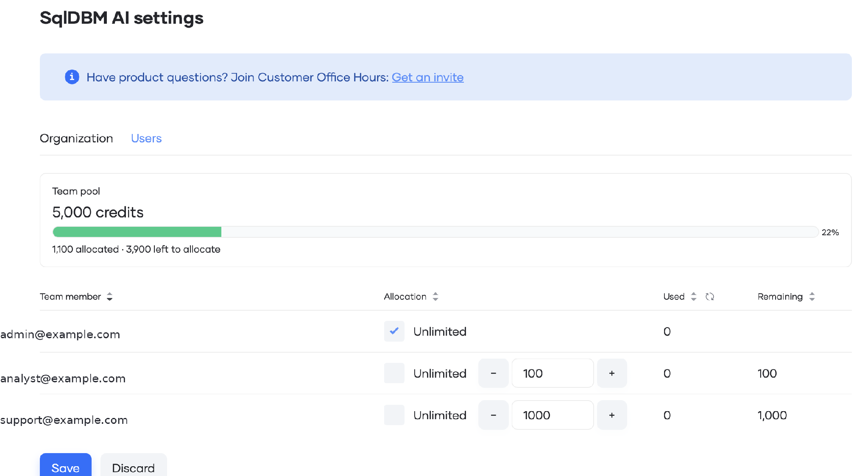Click the 1,100 allocated summary text

(86, 249)
